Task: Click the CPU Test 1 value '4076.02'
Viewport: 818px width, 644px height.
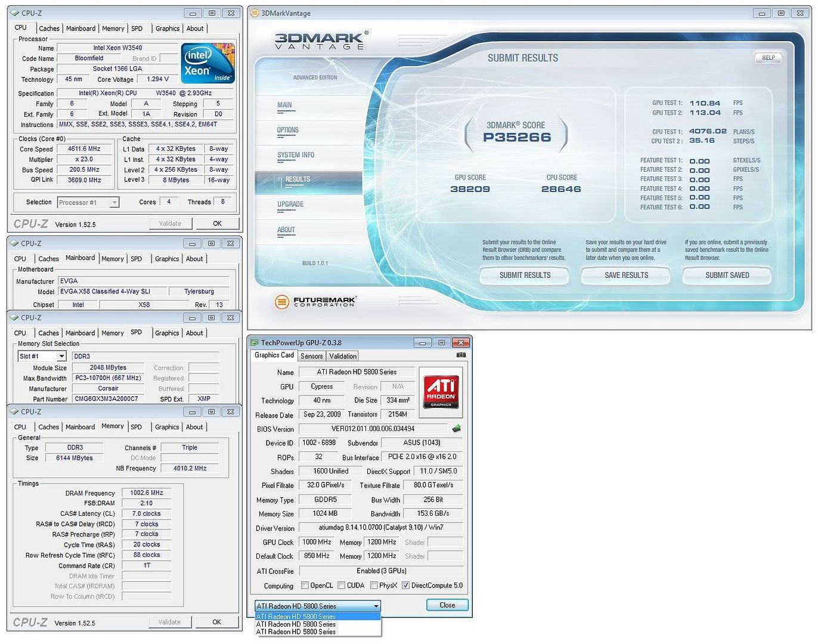Action: coord(708,131)
